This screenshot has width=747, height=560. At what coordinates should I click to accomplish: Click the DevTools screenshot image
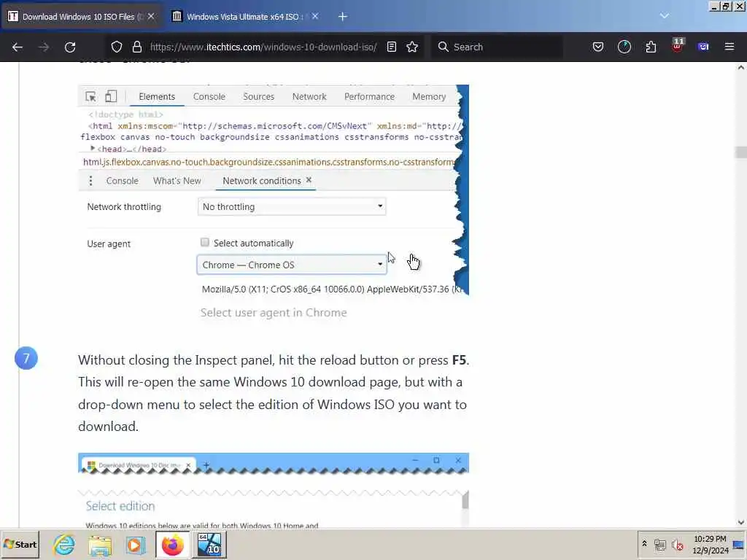pyautogui.click(x=274, y=190)
